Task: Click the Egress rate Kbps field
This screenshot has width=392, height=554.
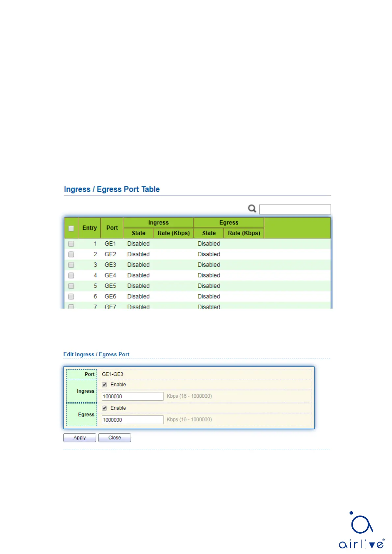Action: click(132, 420)
